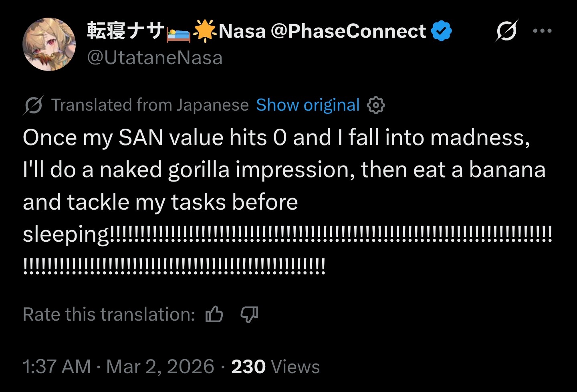Click the Japanese name 転寝ナサ
577x392 pixels.
point(125,31)
